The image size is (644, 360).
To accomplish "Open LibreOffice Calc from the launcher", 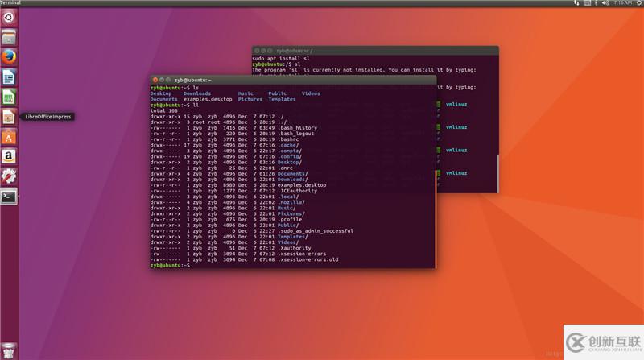I will (x=9, y=97).
